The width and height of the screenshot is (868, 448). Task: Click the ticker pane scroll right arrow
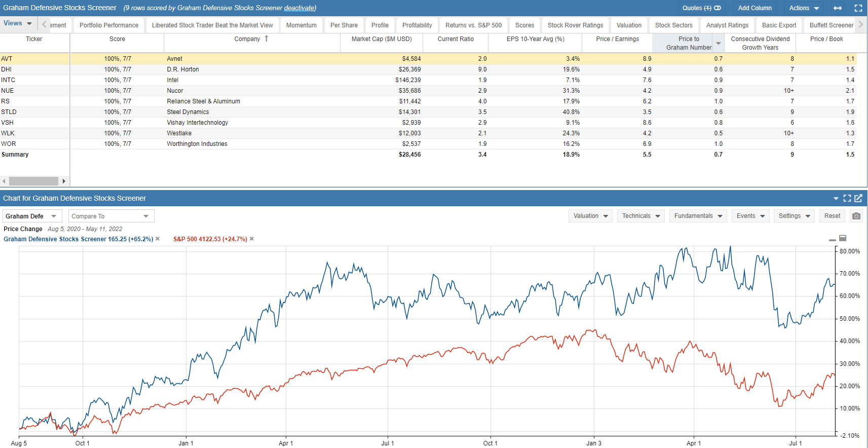click(x=64, y=181)
